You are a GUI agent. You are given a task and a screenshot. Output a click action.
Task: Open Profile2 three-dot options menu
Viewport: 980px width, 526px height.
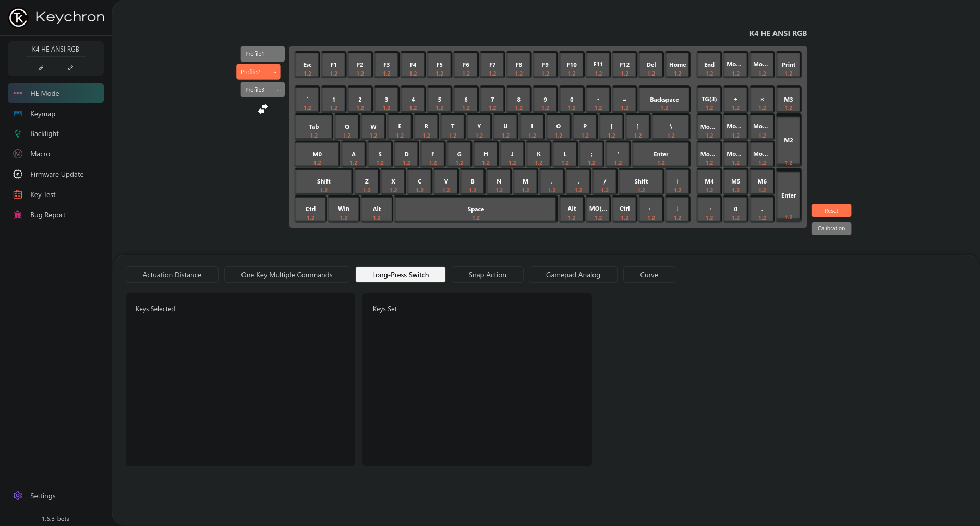pyautogui.click(x=274, y=72)
